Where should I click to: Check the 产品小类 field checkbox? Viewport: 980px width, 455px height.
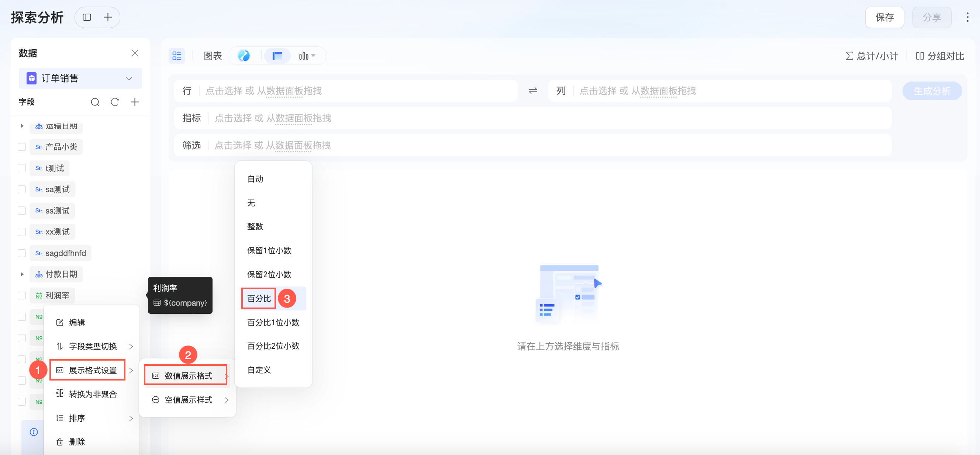click(x=22, y=147)
